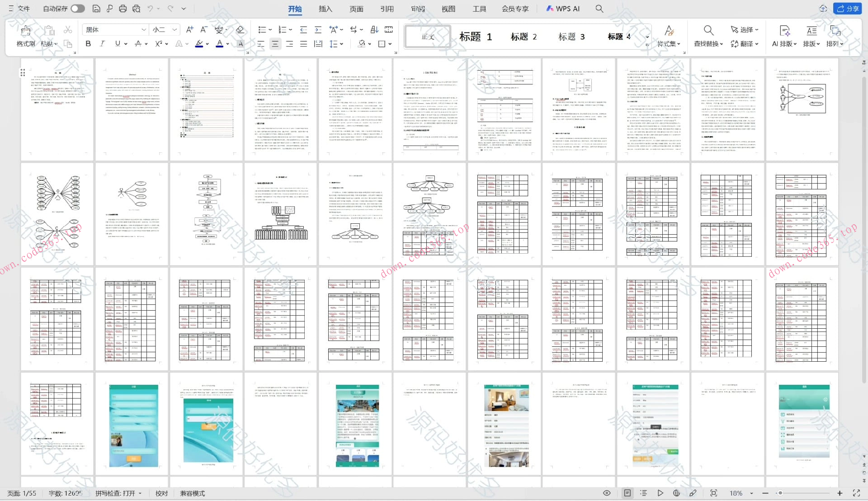
Task: Open Find and Replace magnifier
Action: [x=708, y=31]
